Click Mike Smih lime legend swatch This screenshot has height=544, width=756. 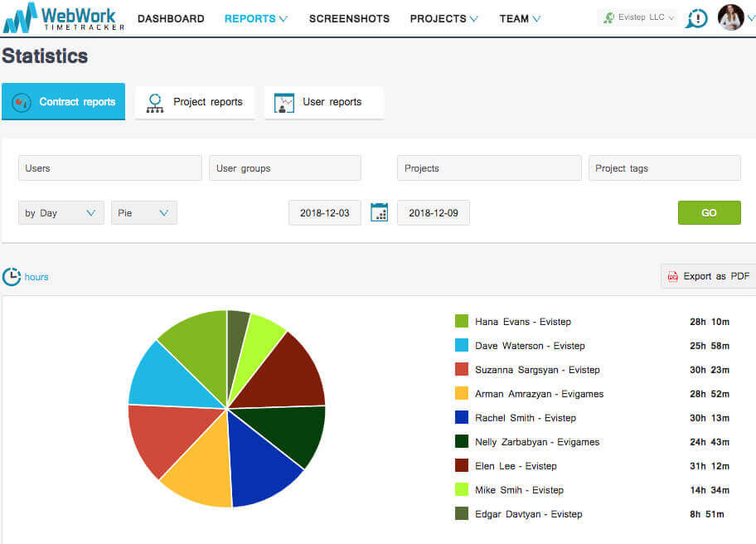pyautogui.click(x=462, y=489)
